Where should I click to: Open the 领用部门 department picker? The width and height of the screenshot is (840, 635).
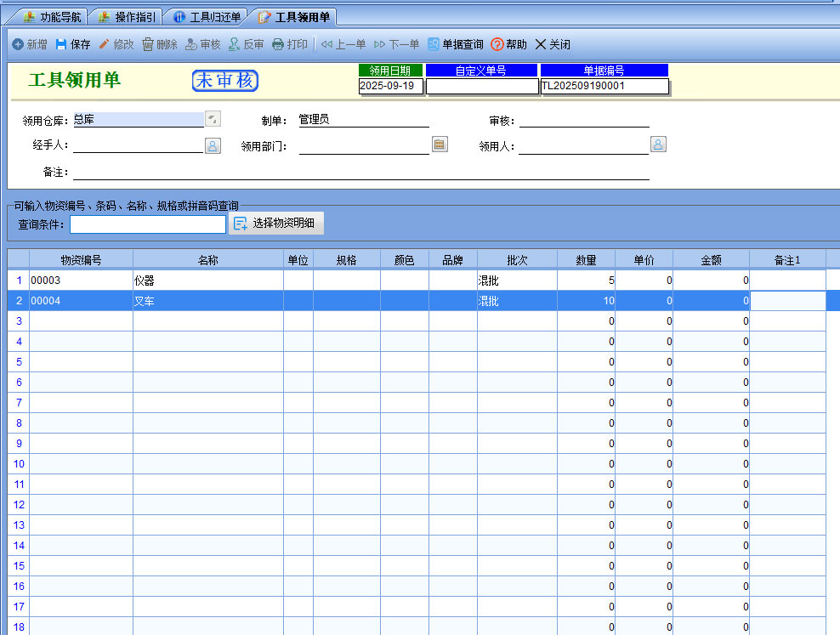click(x=440, y=145)
